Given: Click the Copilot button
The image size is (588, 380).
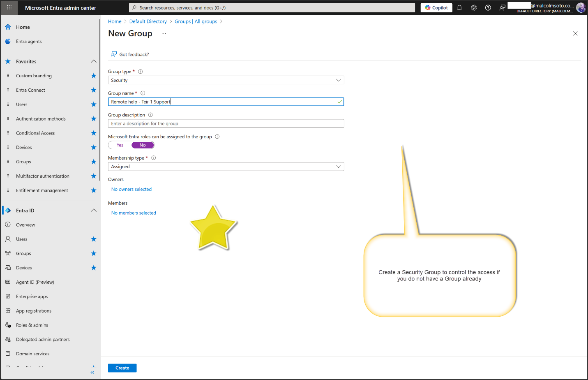Looking at the screenshot, I should coord(436,8).
